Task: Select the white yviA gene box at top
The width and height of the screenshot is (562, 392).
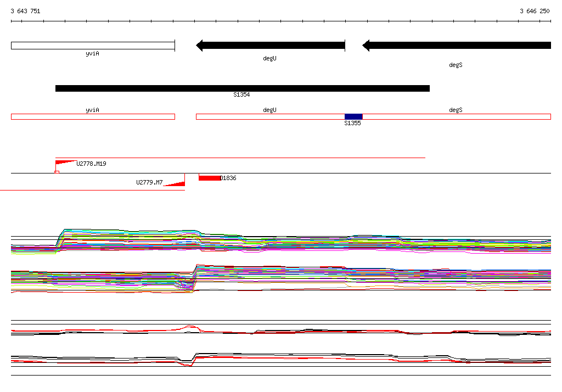Action: point(93,46)
